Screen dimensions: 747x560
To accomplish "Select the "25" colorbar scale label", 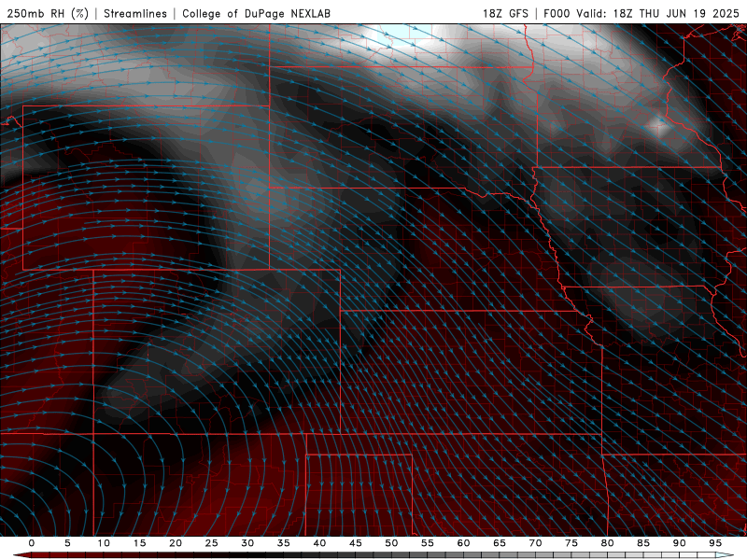I will [212, 543].
